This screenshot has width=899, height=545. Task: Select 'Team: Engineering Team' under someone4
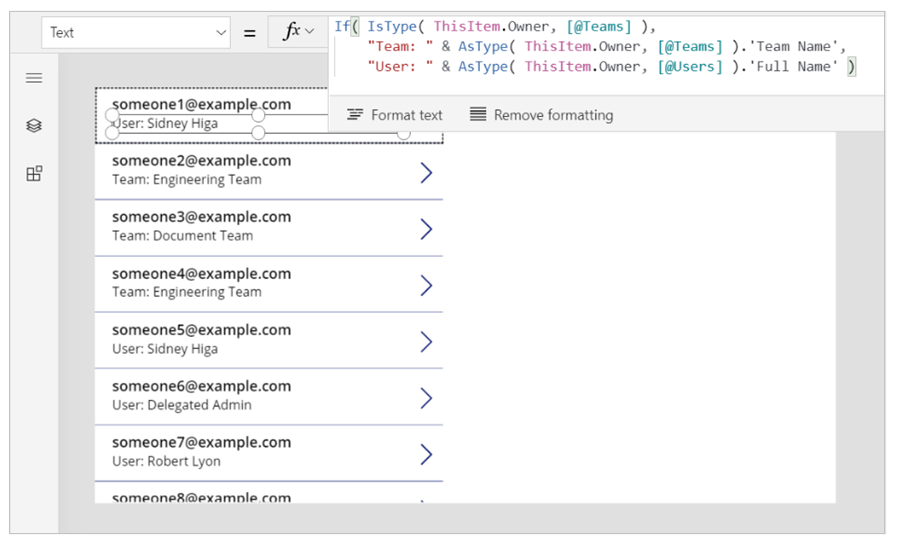pyautogui.click(x=187, y=292)
